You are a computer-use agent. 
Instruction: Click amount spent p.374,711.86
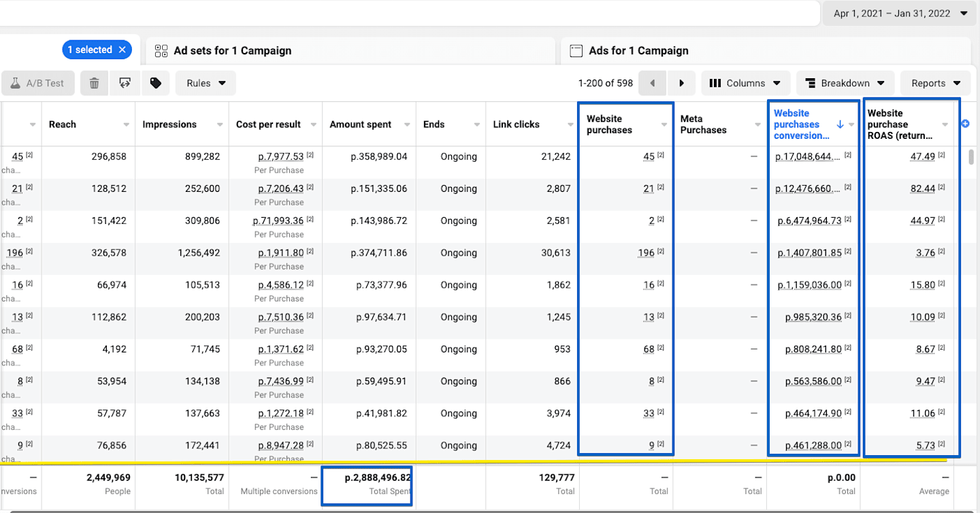point(379,253)
